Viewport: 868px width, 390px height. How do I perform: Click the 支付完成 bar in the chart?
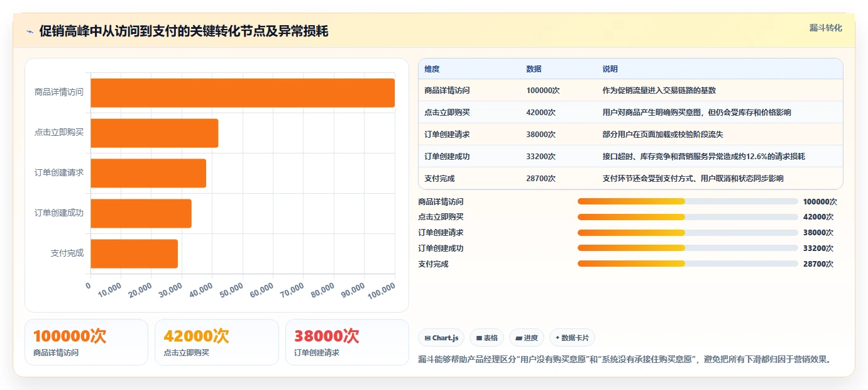click(134, 253)
